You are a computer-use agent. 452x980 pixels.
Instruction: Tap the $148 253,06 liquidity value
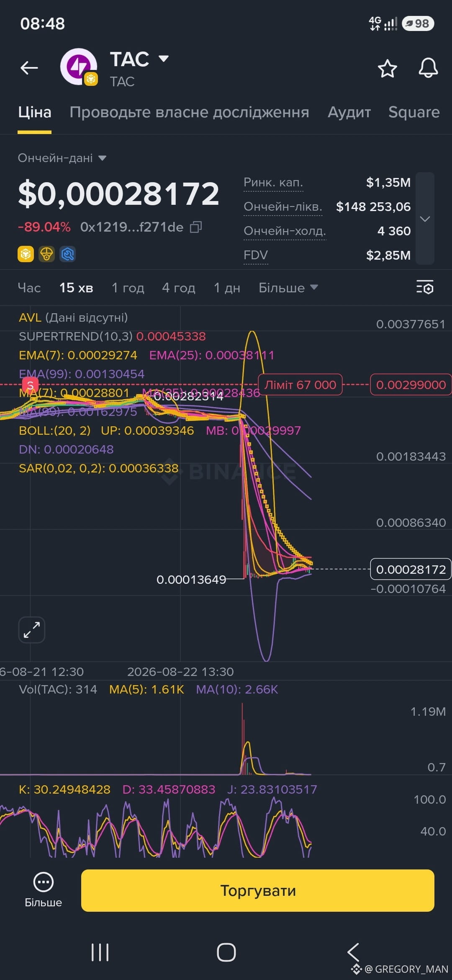click(x=373, y=207)
